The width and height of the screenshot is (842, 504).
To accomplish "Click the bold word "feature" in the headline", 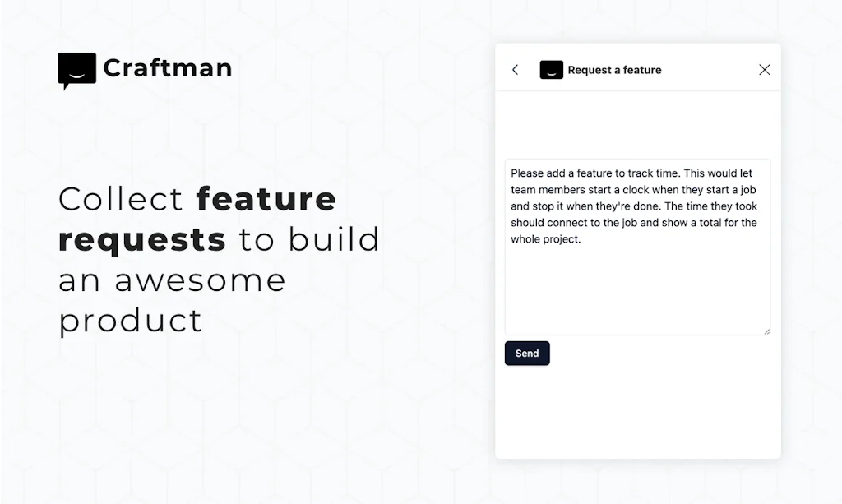I will tap(266, 198).
